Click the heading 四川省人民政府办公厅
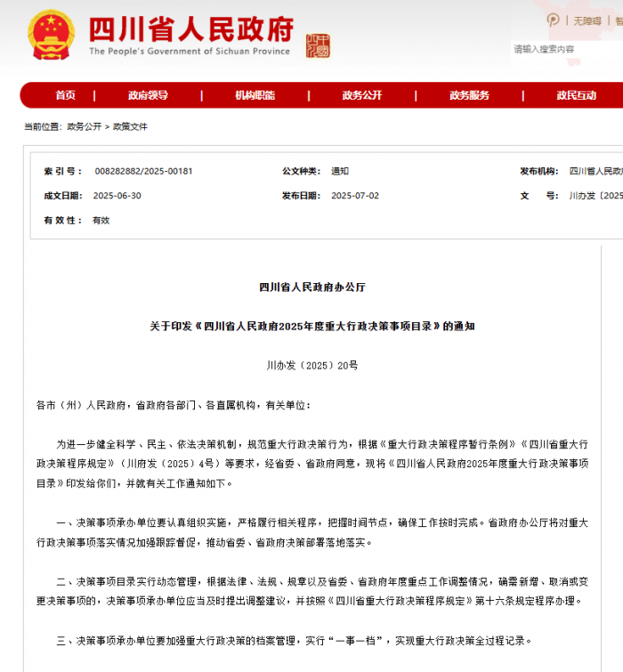Viewport: 623px width, 672px height. click(x=311, y=287)
